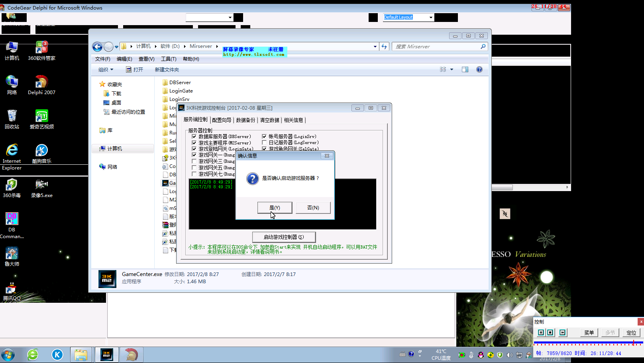Open 工具(T) menu in Explorer
This screenshot has height=363, width=644.
[x=169, y=59]
